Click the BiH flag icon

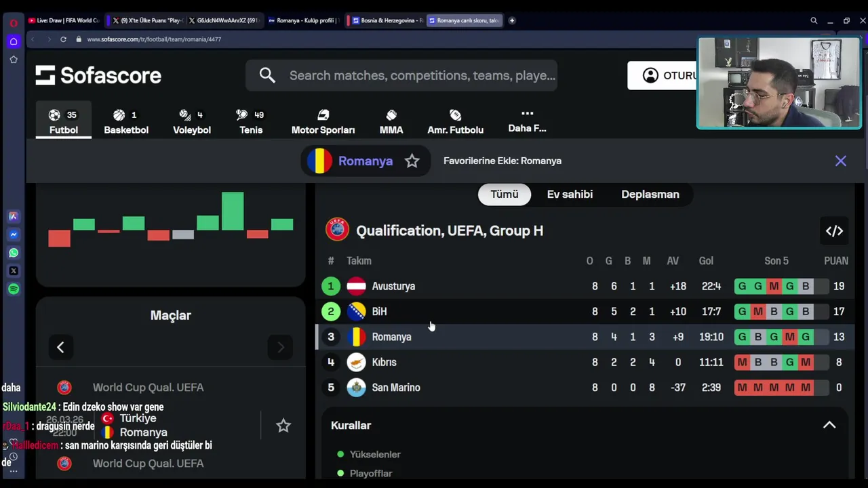coord(356,312)
